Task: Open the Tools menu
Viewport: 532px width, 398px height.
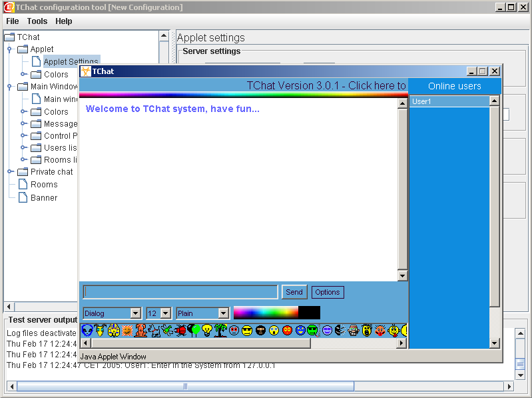Action: pyautogui.click(x=37, y=21)
